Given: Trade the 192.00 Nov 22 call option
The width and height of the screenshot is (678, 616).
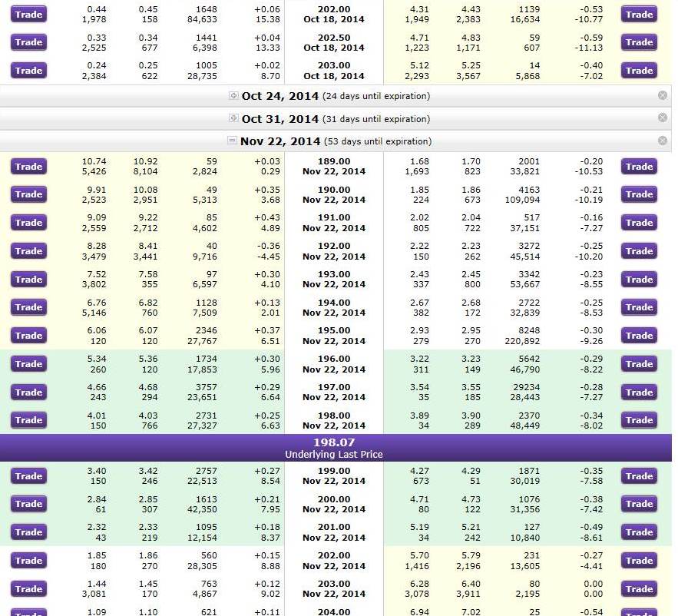Looking at the screenshot, I should point(28,251).
